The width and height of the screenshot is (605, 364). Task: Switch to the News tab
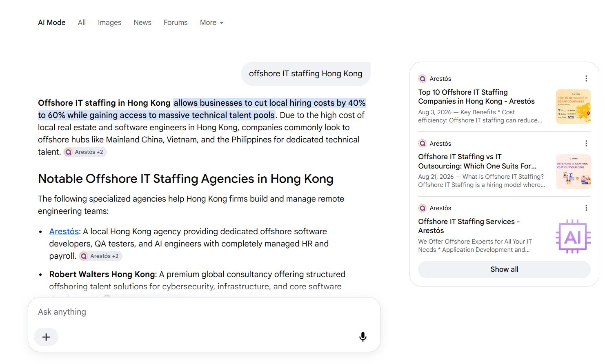142,22
